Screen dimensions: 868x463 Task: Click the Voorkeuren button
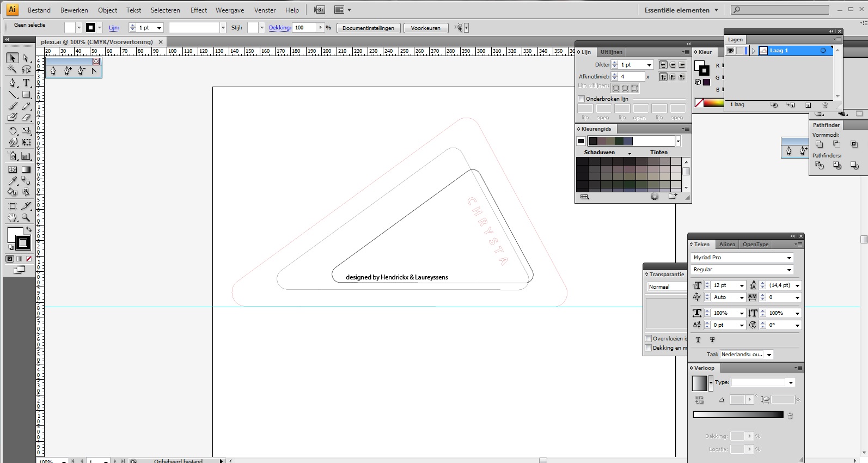point(426,28)
